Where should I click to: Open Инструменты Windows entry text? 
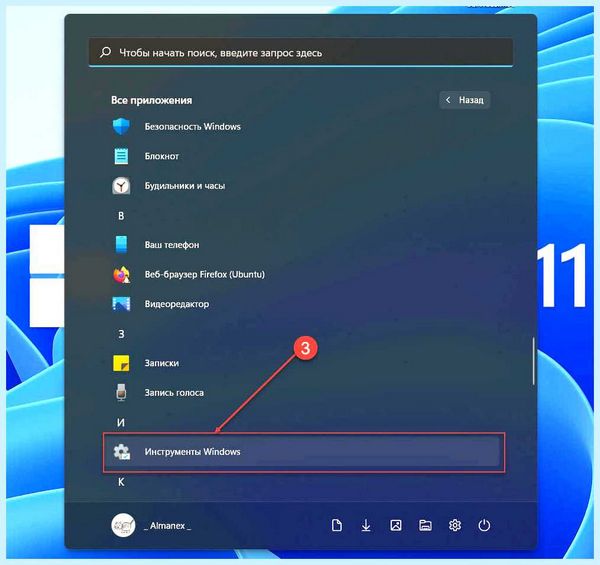click(x=192, y=452)
